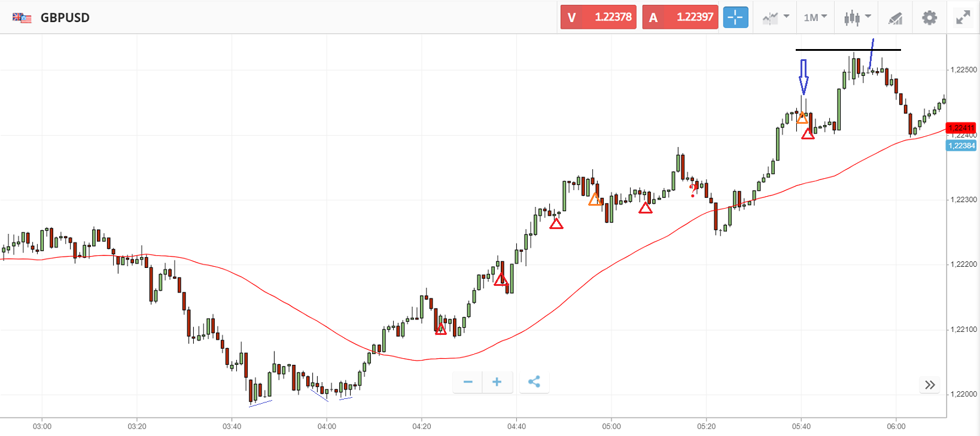
Task: Open the indicators comparison dropdown
Action: 775,18
